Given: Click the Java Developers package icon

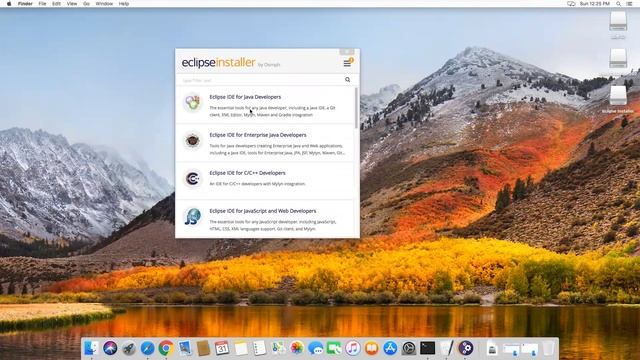Looking at the screenshot, I should (192, 102).
